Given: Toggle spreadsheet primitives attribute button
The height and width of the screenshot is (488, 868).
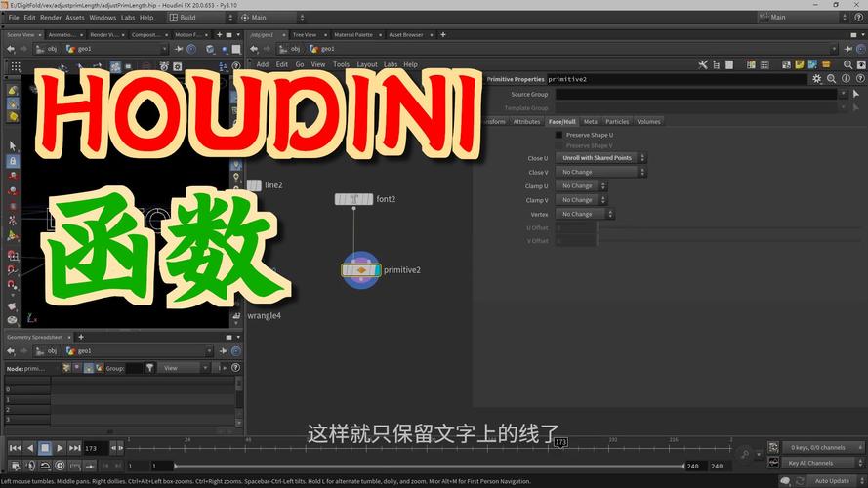Looking at the screenshot, I should pyautogui.click(x=89, y=368).
